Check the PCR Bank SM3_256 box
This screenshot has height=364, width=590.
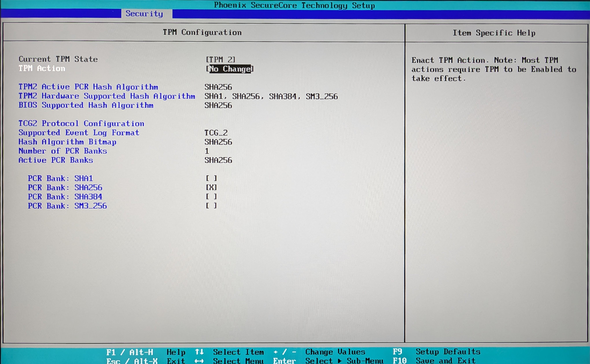(x=211, y=206)
